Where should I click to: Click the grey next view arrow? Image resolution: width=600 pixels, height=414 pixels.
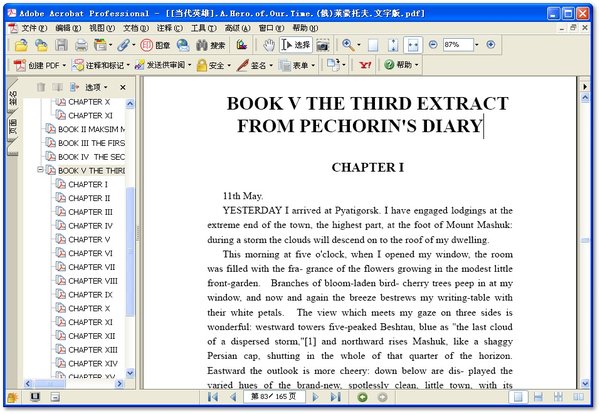[382, 397]
